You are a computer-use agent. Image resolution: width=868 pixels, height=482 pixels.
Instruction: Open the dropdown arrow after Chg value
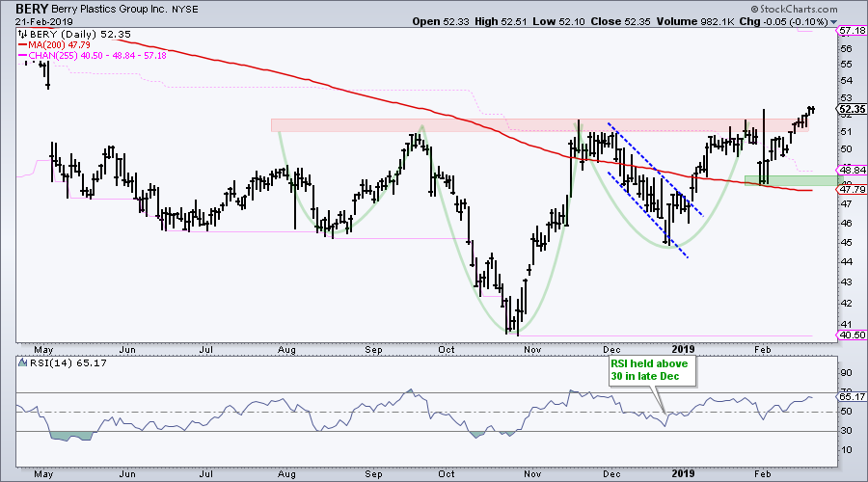click(834, 22)
